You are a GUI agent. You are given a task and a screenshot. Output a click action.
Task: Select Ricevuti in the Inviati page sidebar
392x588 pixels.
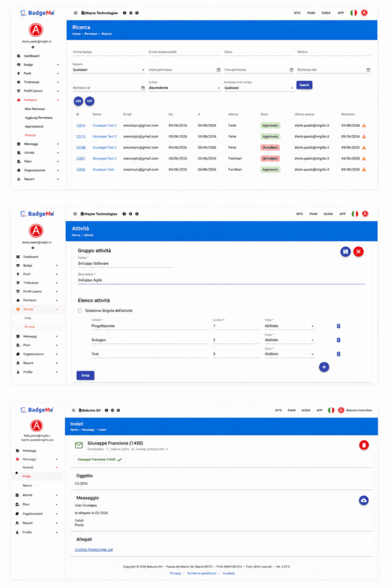(28, 467)
